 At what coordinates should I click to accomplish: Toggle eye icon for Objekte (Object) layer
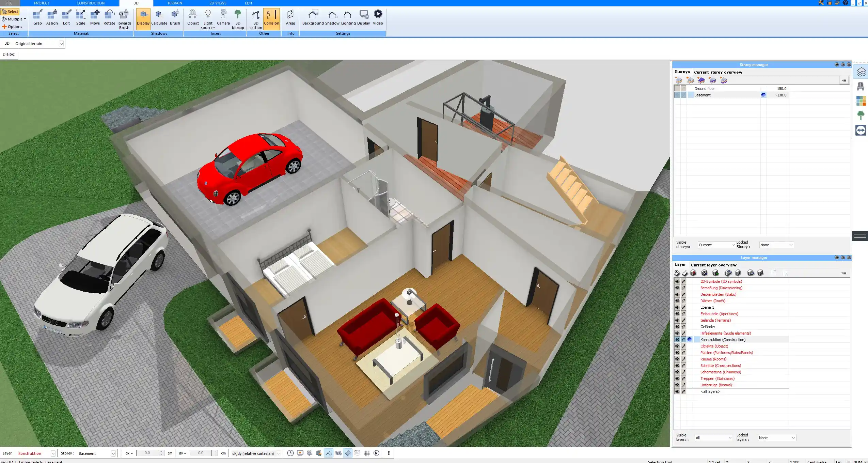pyautogui.click(x=677, y=346)
